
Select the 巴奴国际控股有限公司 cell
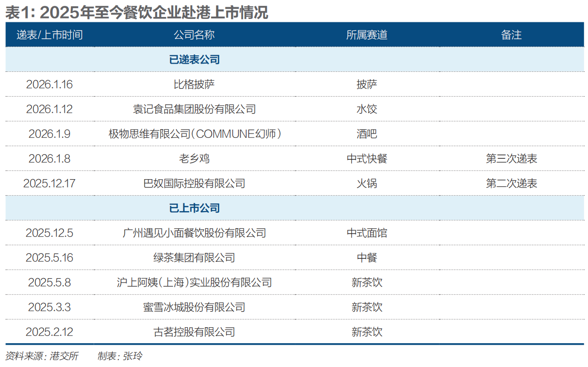[x=194, y=183]
